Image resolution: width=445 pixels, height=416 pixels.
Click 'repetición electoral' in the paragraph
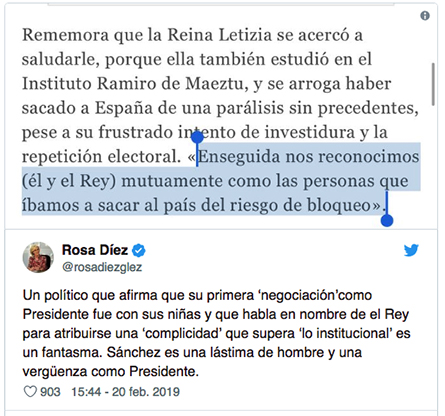pyautogui.click(x=101, y=156)
